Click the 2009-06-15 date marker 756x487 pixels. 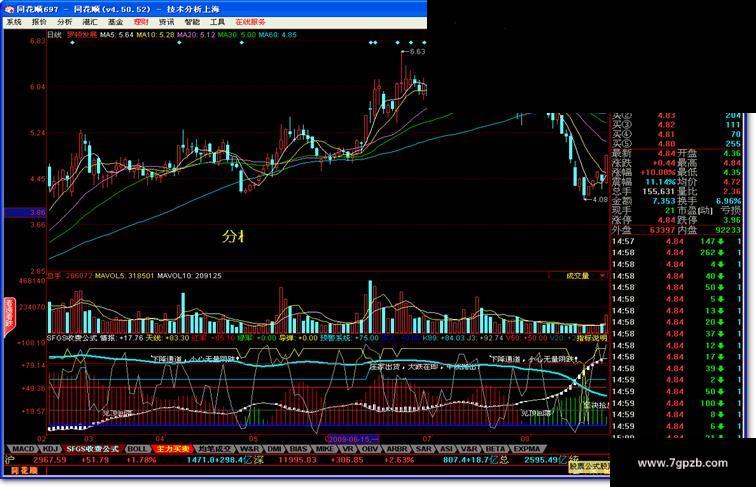click(353, 439)
